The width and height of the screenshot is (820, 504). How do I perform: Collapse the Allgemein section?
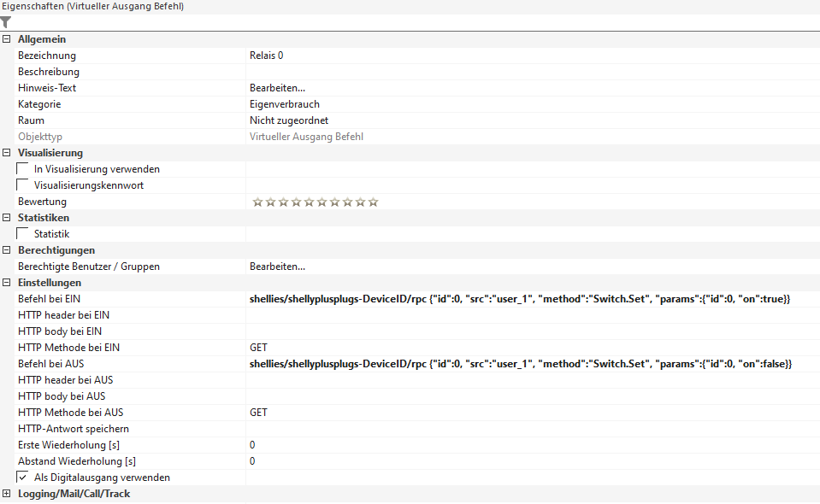coord(7,39)
